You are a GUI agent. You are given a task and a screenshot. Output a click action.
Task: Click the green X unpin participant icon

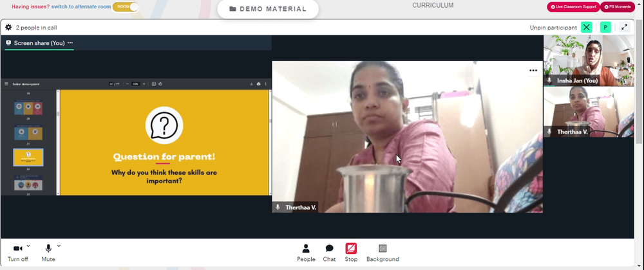pyautogui.click(x=587, y=28)
